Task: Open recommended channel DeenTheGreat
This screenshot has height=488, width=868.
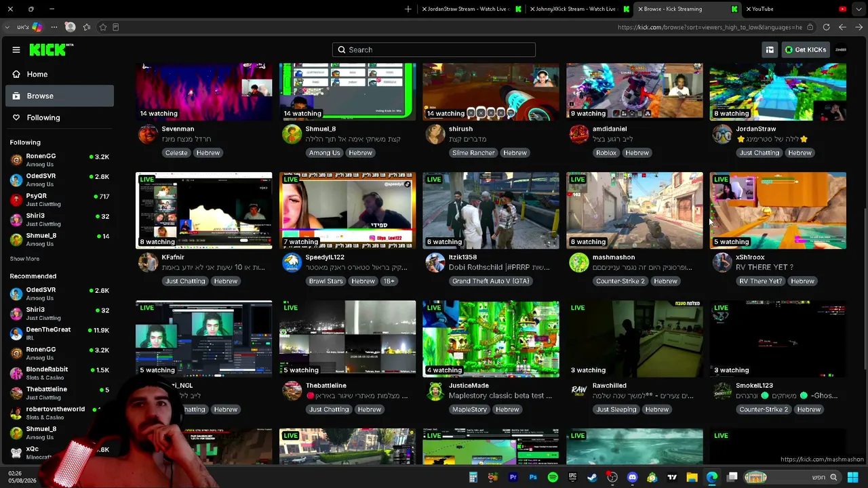Action: pyautogui.click(x=60, y=333)
